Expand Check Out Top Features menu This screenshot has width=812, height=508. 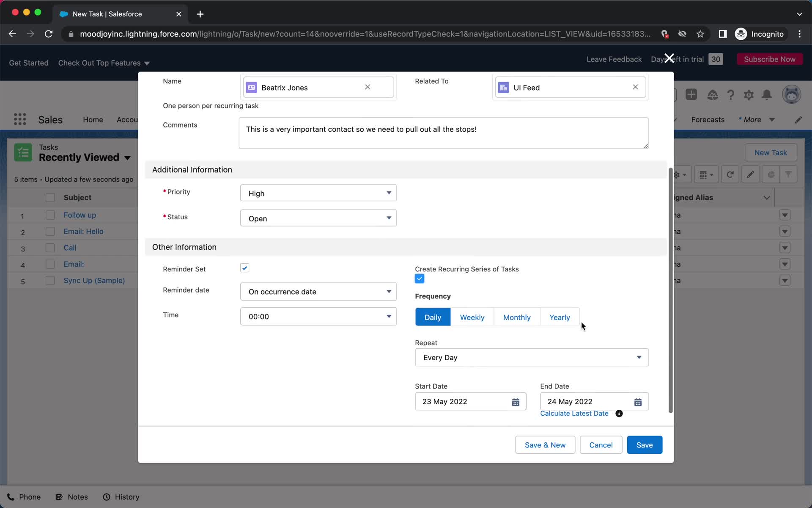104,63
